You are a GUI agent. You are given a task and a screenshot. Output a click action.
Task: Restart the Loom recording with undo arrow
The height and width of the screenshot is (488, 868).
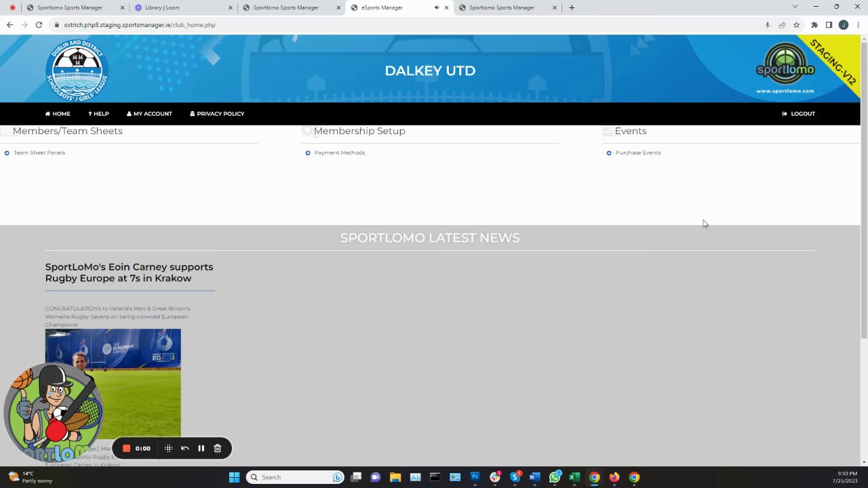click(x=184, y=448)
